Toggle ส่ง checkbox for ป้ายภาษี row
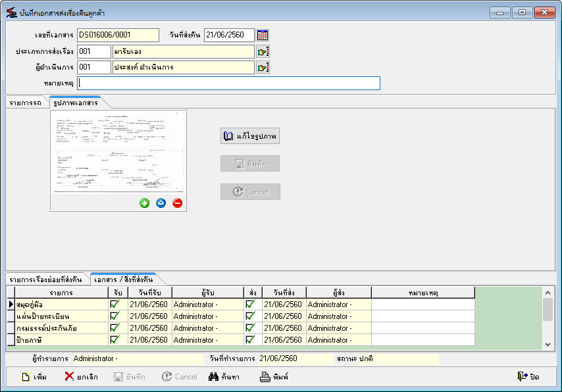This screenshot has height=392, width=562. click(x=250, y=340)
